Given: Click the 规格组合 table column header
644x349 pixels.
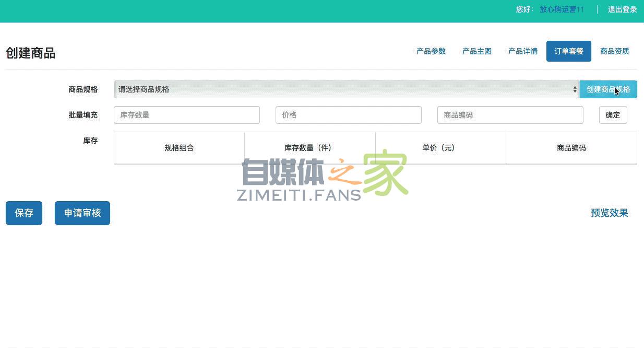Looking at the screenshot, I should pos(179,148).
